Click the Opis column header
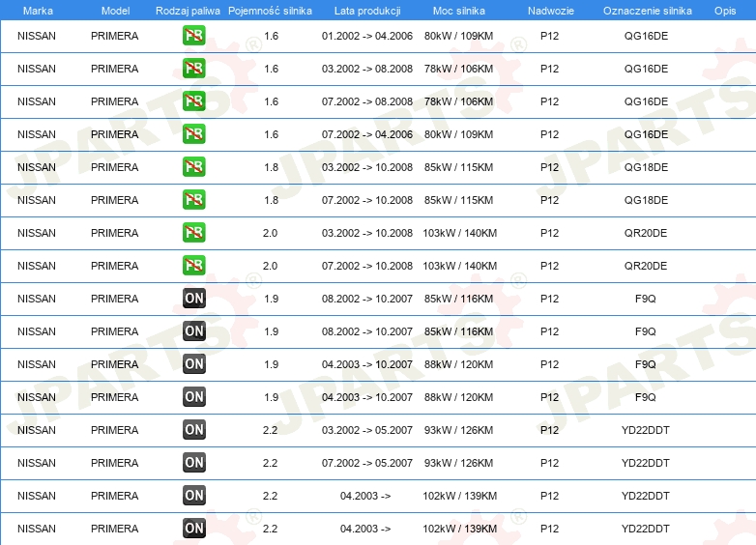Image resolution: width=756 pixels, height=545 pixels. [x=724, y=11]
